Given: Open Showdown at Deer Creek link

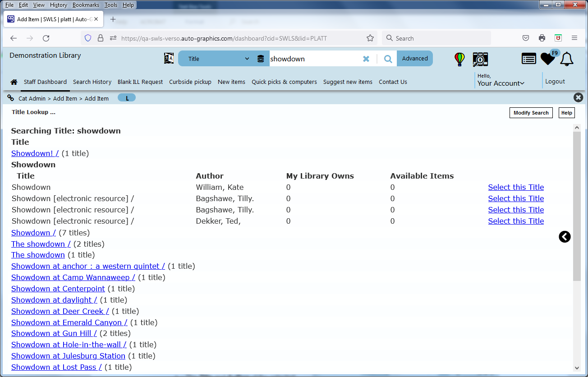Looking at the screenshot, I should point(60,311).
